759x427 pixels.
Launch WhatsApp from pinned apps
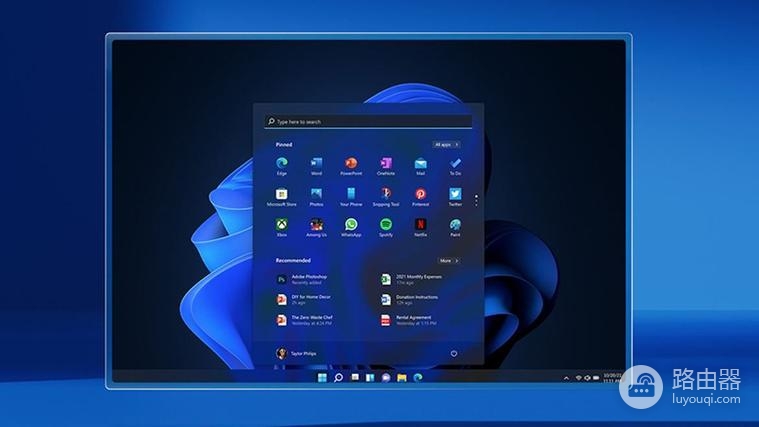click(351, 226)
